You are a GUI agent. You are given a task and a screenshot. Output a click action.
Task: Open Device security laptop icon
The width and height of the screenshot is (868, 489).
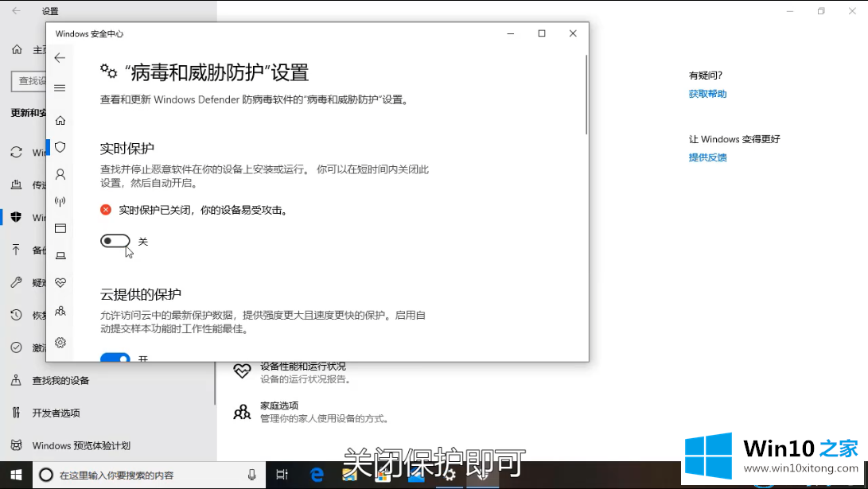tap(60, 255)
